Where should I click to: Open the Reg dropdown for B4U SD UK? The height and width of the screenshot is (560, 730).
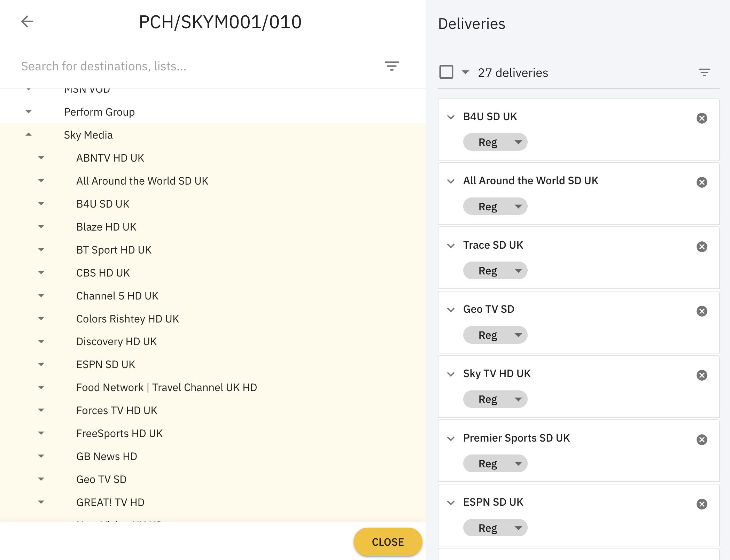point(495,142)
